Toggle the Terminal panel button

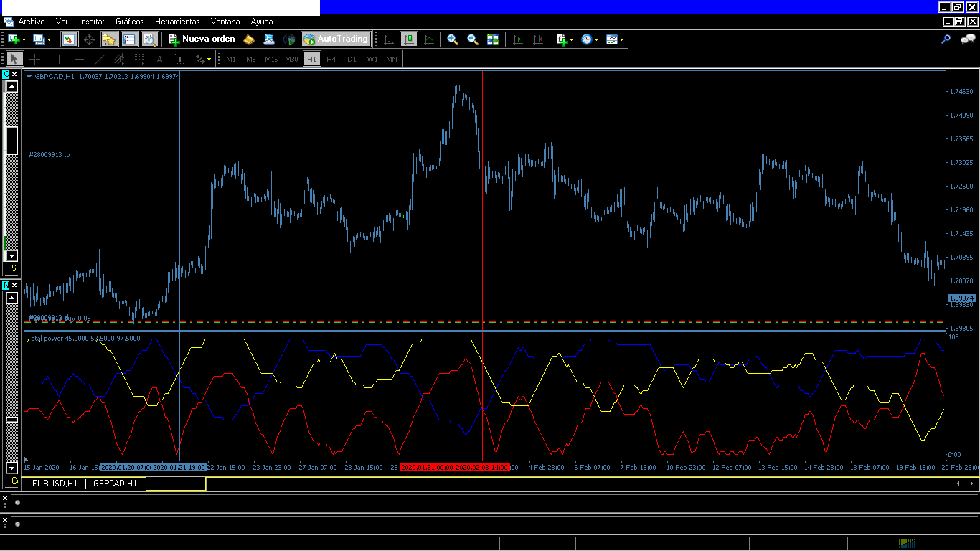click(x=130, y=39)
